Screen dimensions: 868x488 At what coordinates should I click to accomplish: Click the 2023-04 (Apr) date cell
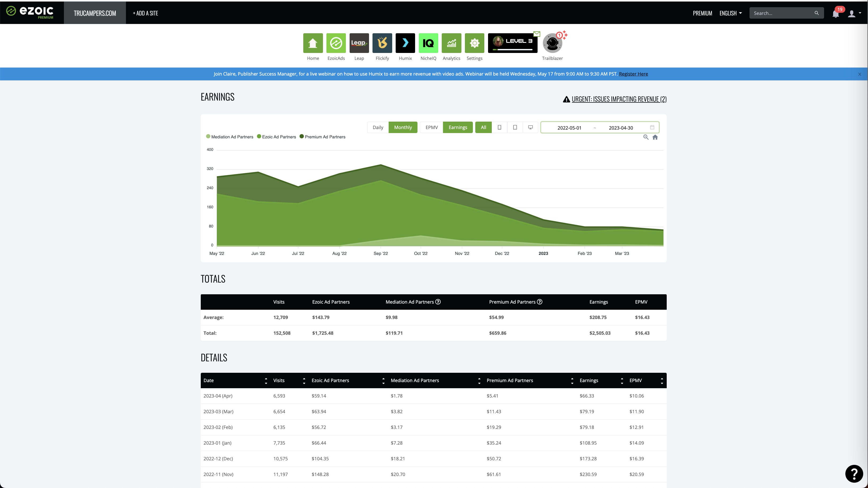click(x=218, y=396)
